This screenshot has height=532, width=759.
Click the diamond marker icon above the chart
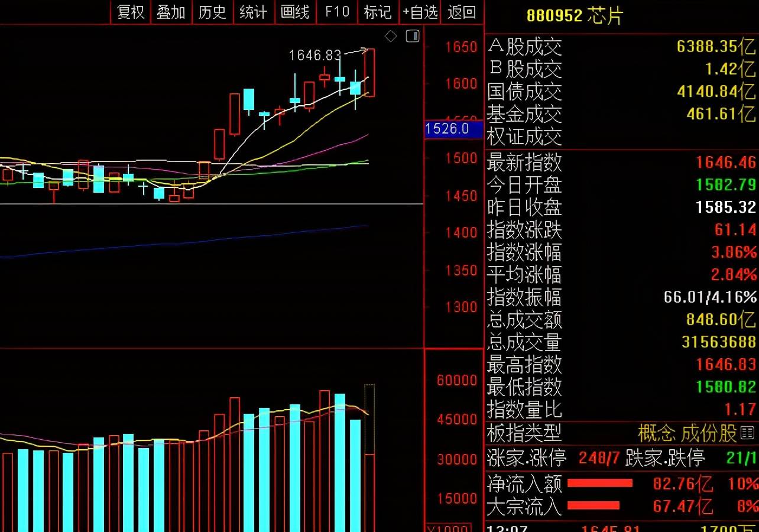(x=391, y=37)
